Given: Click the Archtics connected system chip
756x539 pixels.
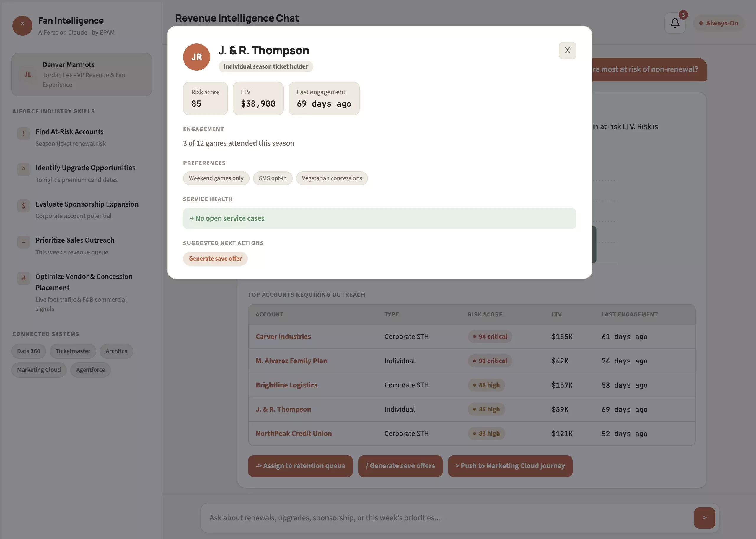Looking at the screenshot, I should (116, 351).
